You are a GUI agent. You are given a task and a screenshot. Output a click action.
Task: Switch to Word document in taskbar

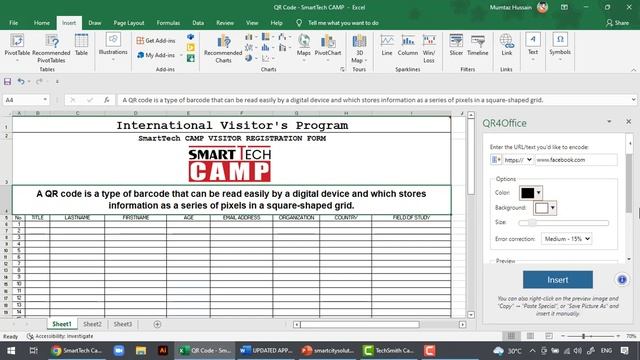point(266,351)
